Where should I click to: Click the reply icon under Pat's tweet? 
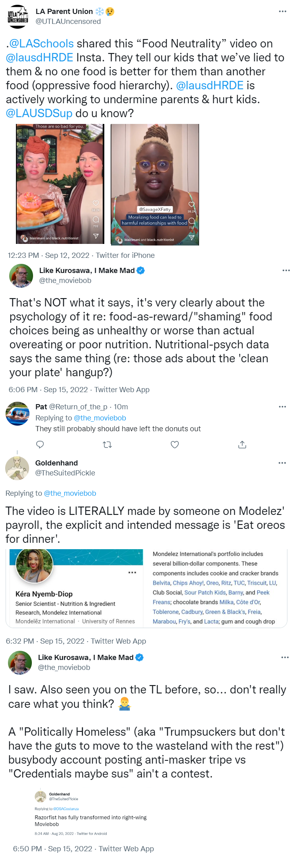(40, 444)
